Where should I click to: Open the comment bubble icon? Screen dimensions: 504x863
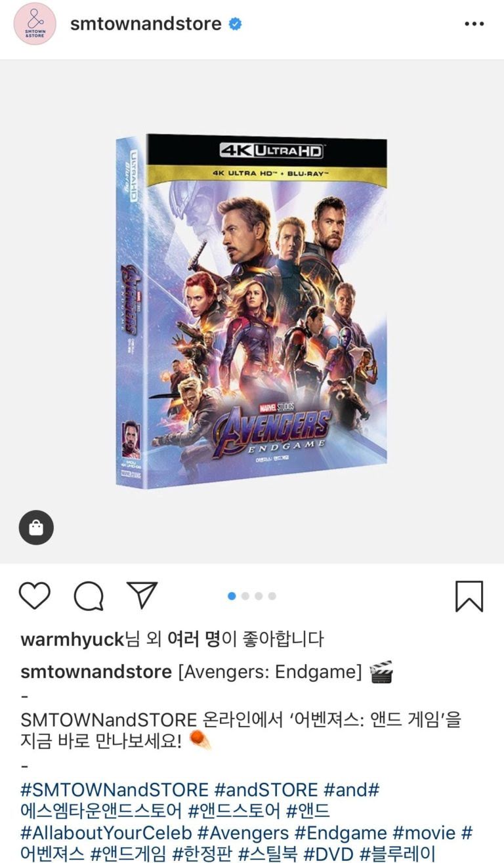[x=89, y=596]
